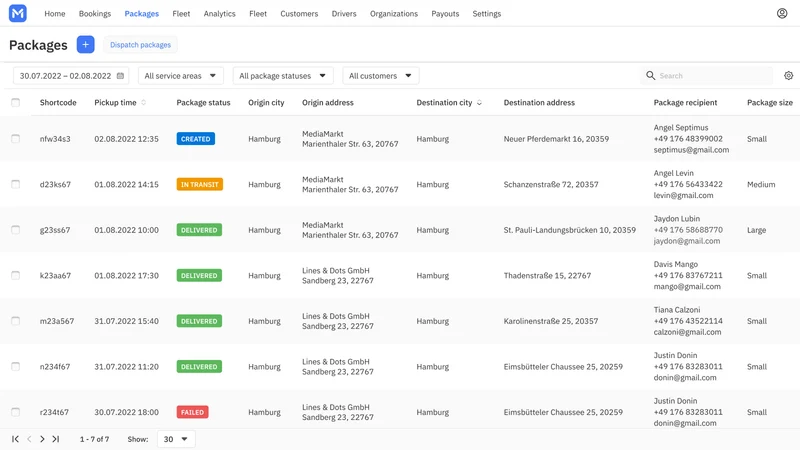Click the blue M app logo

[18, 13]
